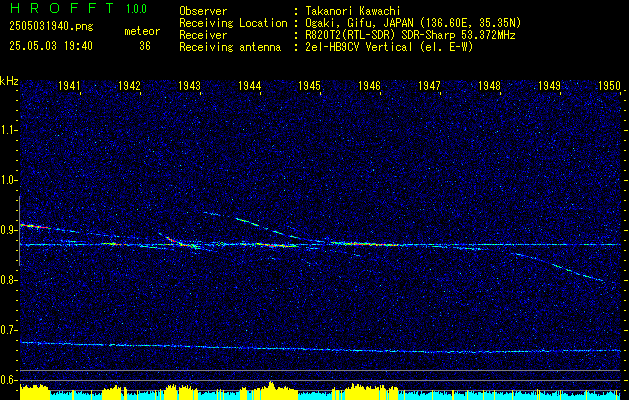Image resolution: width=629 pixels, height=400 pixels.
Task: Click the 2el-HB9CV Vertical antenna text
Action: [389, 47]
